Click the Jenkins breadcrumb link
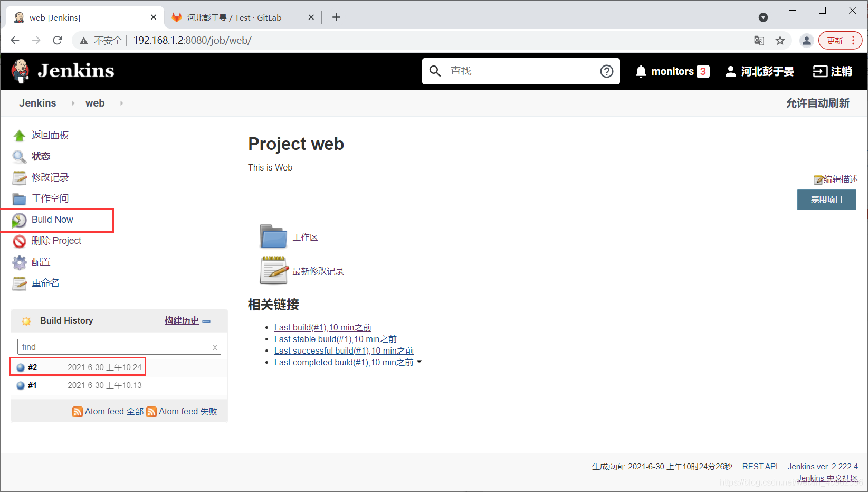This screenshot has width=868, height=492. click(37, 103)
